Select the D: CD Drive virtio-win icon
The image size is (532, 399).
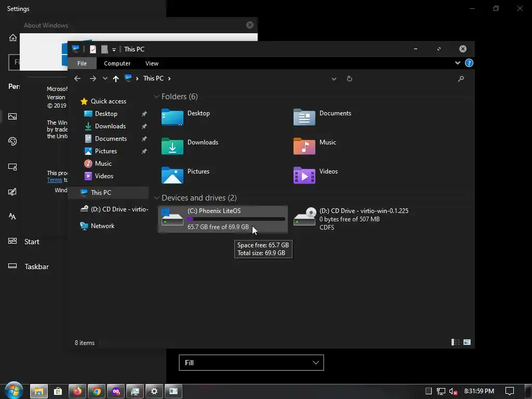304,217
